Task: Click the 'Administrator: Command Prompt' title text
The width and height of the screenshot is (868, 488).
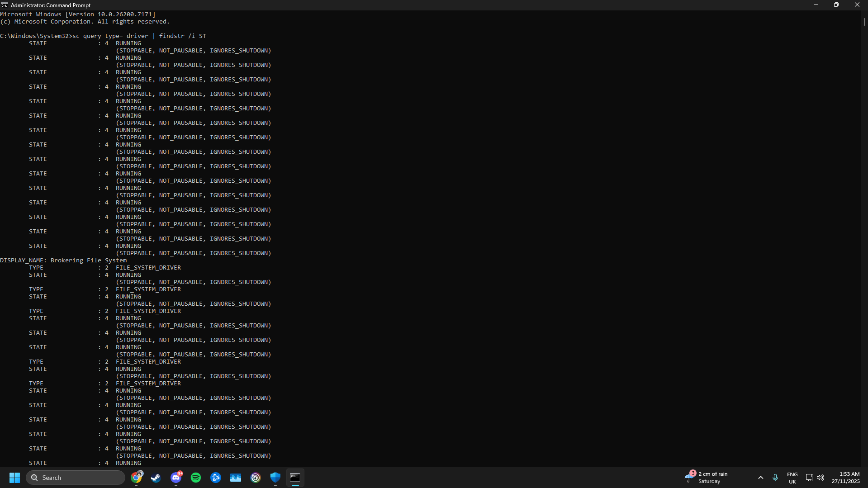Action: (x=51, y=5)
